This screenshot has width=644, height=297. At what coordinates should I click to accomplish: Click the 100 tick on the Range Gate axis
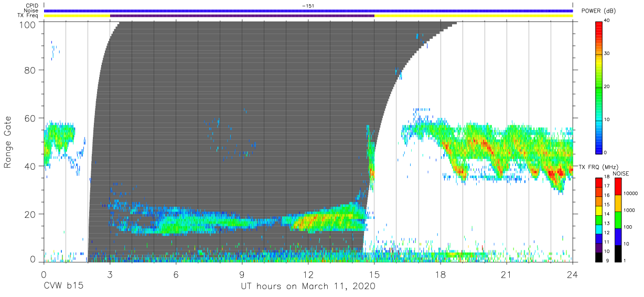click(28, 24)
